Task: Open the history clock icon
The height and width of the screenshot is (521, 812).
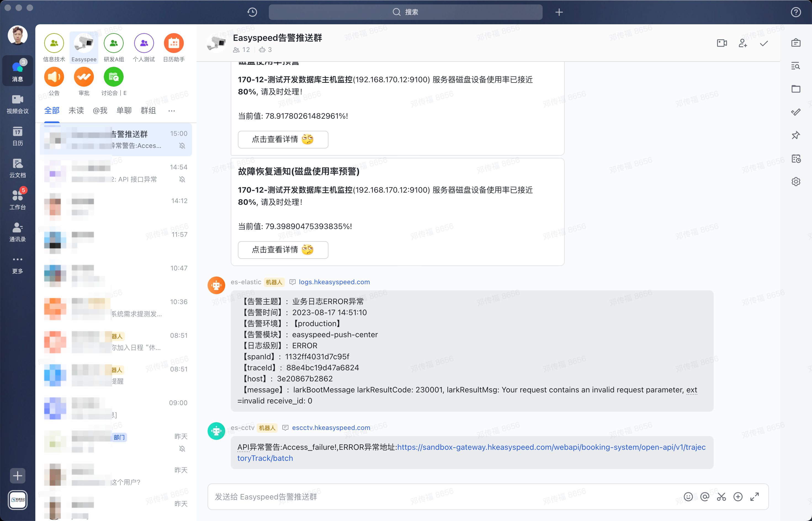Action: coord(252,12)
